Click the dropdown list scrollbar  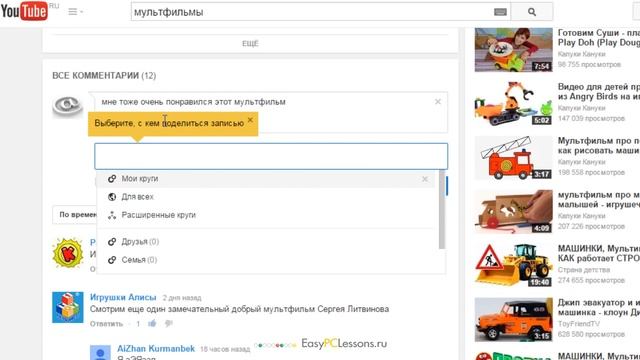[x=442, y=209]
